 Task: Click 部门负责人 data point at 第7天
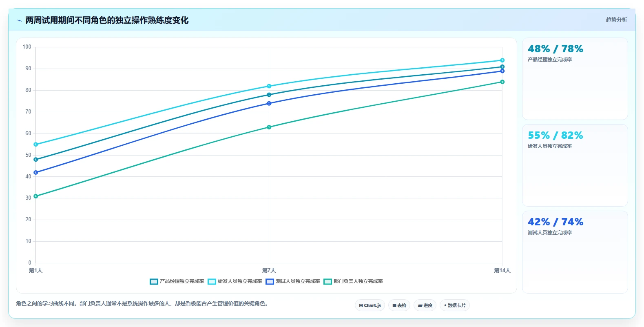pyautogui.click(x=269, y=127)
